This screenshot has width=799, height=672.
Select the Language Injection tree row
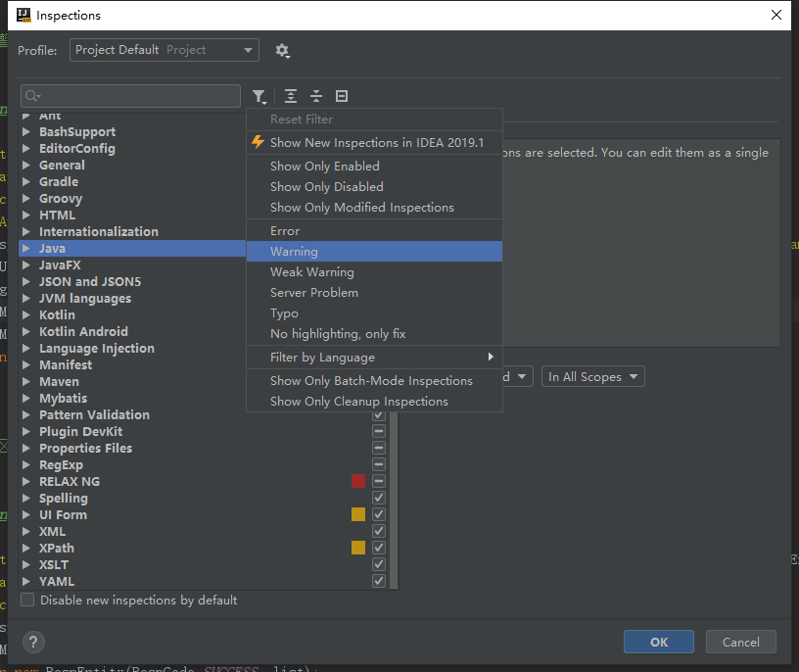[x=132, y=348]
